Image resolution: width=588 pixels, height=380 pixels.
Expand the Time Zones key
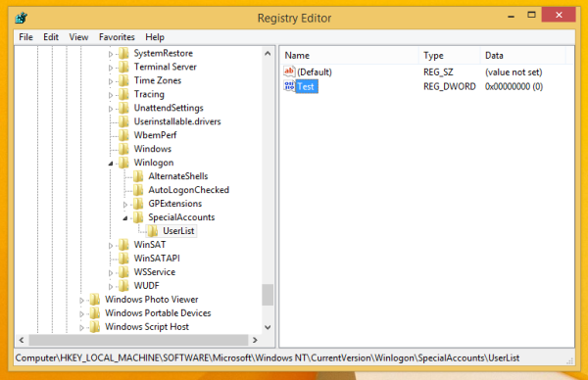110,81
